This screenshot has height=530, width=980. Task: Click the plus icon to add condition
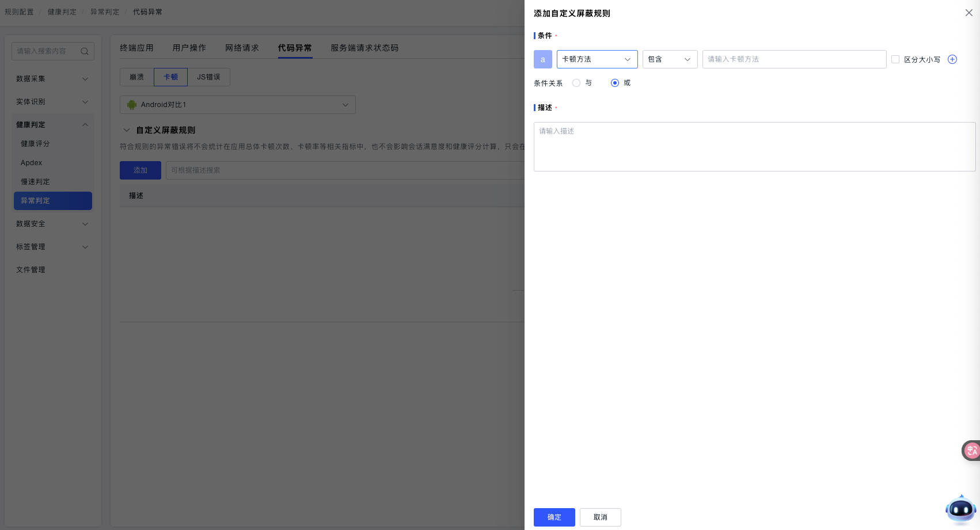[952, 59]
